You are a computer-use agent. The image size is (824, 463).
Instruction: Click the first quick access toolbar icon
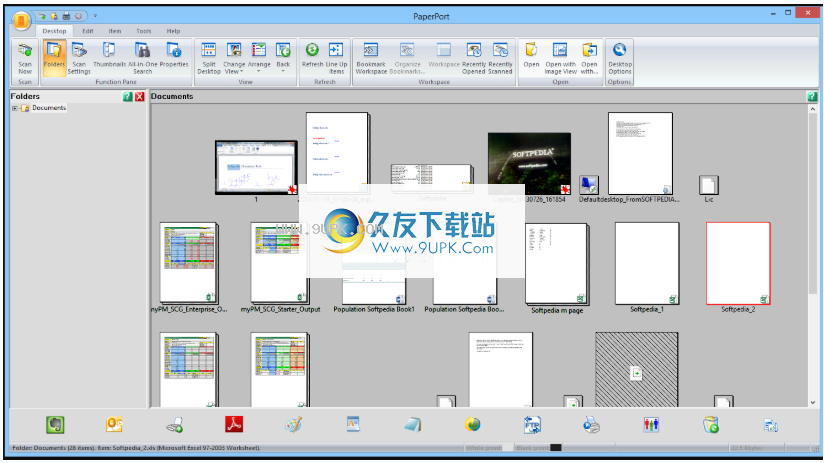pyautogui.click(x=43, y=16)
